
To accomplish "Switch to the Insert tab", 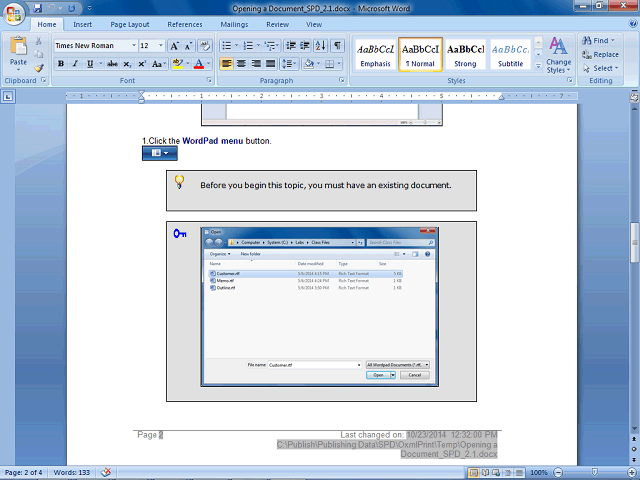I will pos(82,24).
